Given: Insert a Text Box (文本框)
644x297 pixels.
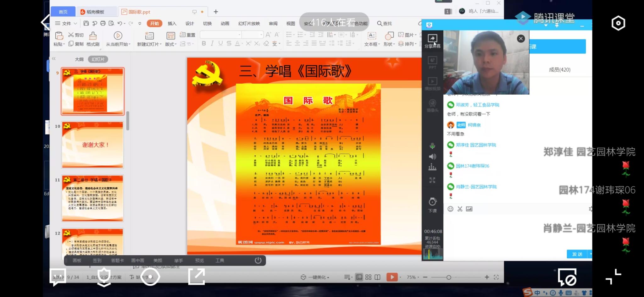Looking at the screenshot, I should coord(372,39).
